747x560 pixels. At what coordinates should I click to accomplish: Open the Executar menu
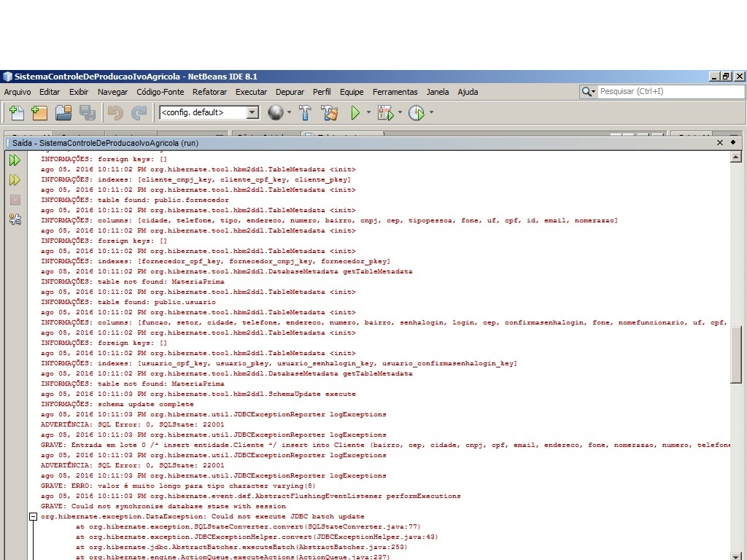251,92
